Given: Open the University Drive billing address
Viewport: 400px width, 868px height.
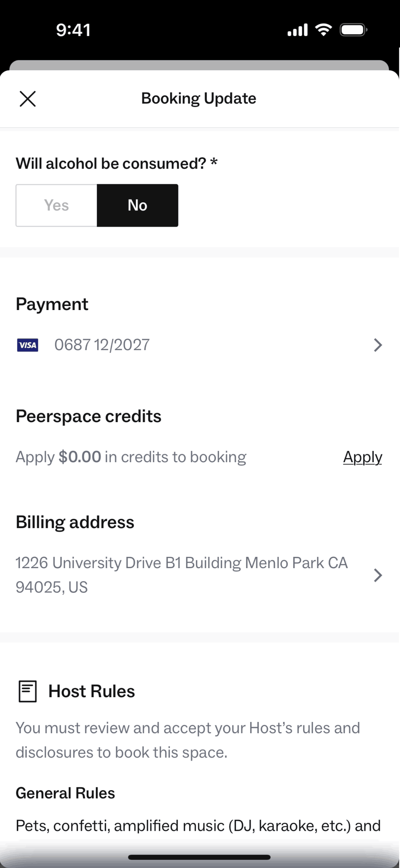Looking at the screenshot, I should 182,575.
